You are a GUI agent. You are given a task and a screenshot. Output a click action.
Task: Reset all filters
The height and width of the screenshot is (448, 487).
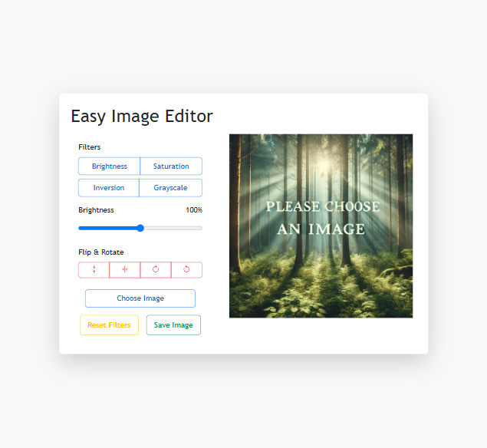(109, 325)
